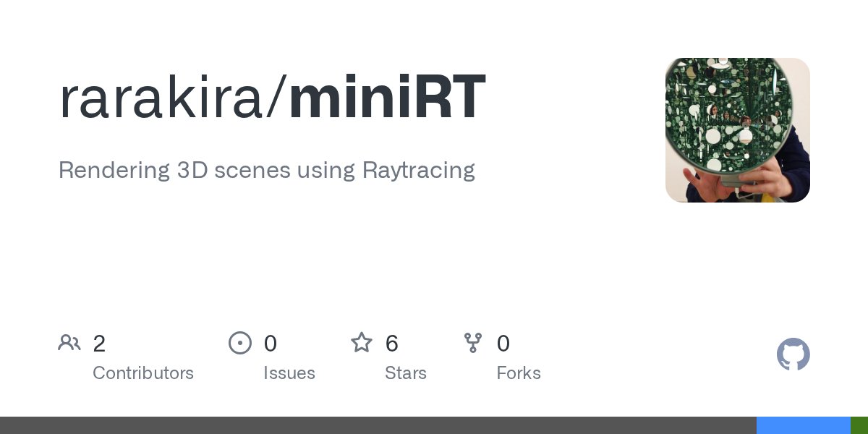Click the Contributors people icon
The image size is (868, 434).
click(x=69, y=343)
